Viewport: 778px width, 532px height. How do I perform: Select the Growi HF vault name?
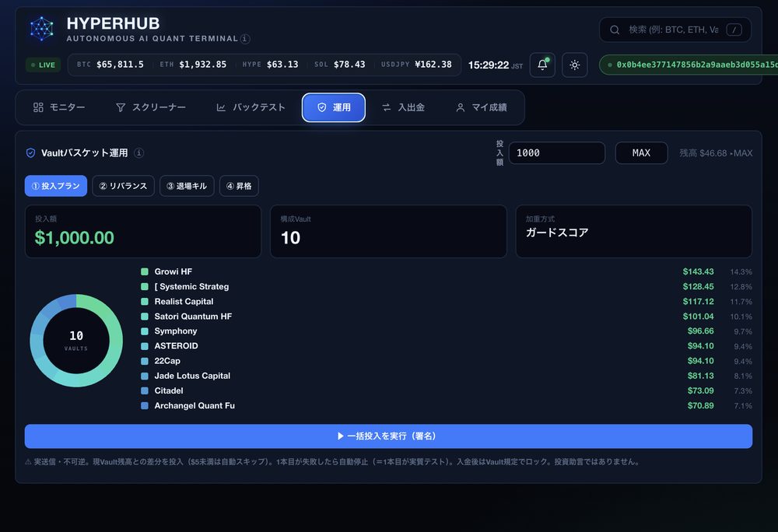tap(173, 271)
